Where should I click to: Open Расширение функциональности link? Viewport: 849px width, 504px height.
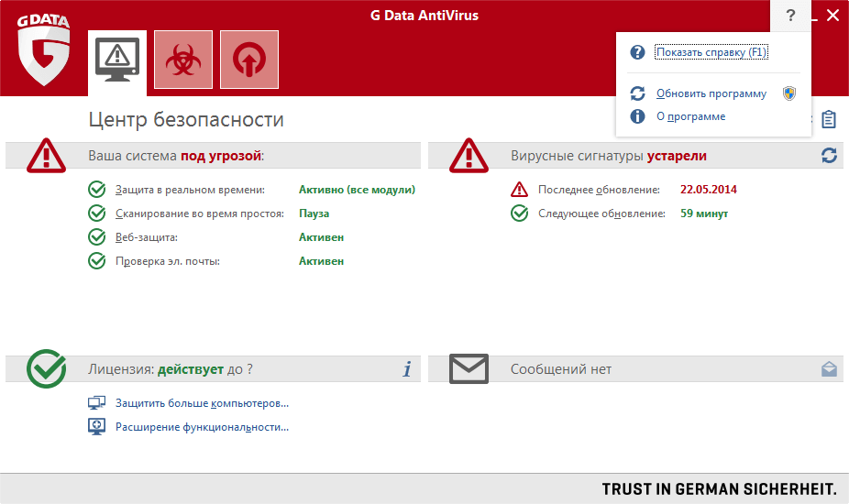202,427
